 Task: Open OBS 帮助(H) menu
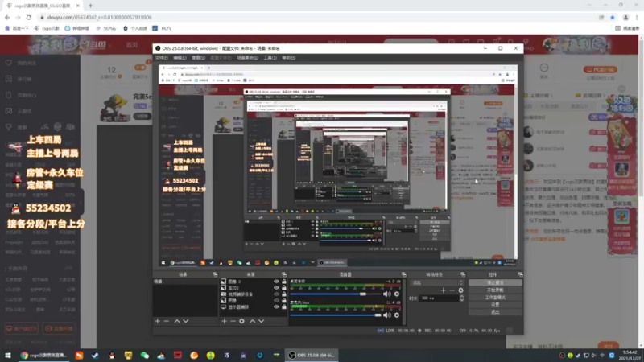289,57
